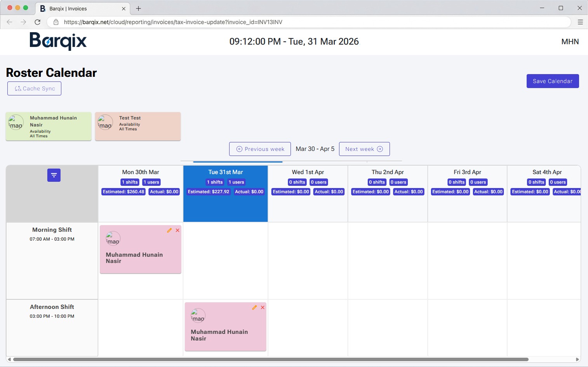Viewport: 588px width, 367px height.
Task: Open a new browser tab
Action: click(x=138, y=9)
